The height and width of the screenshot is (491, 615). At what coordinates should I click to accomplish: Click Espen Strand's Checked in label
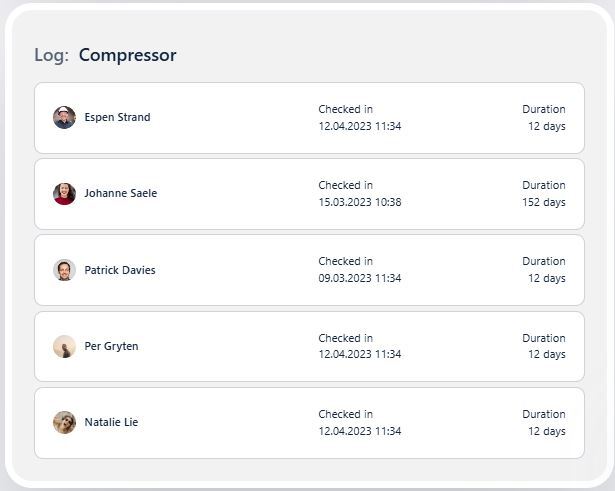345,109
